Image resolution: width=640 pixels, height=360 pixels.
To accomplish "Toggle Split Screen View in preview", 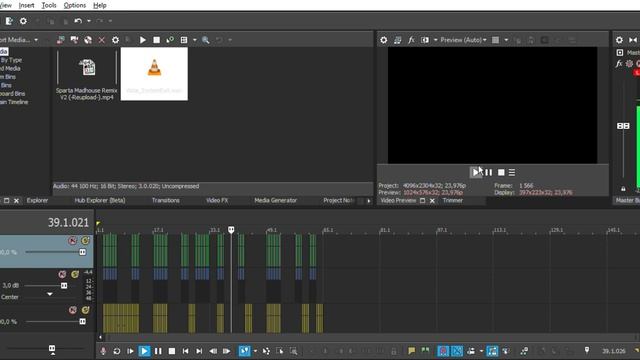I will pyautogui.click(x=425, y=40).
